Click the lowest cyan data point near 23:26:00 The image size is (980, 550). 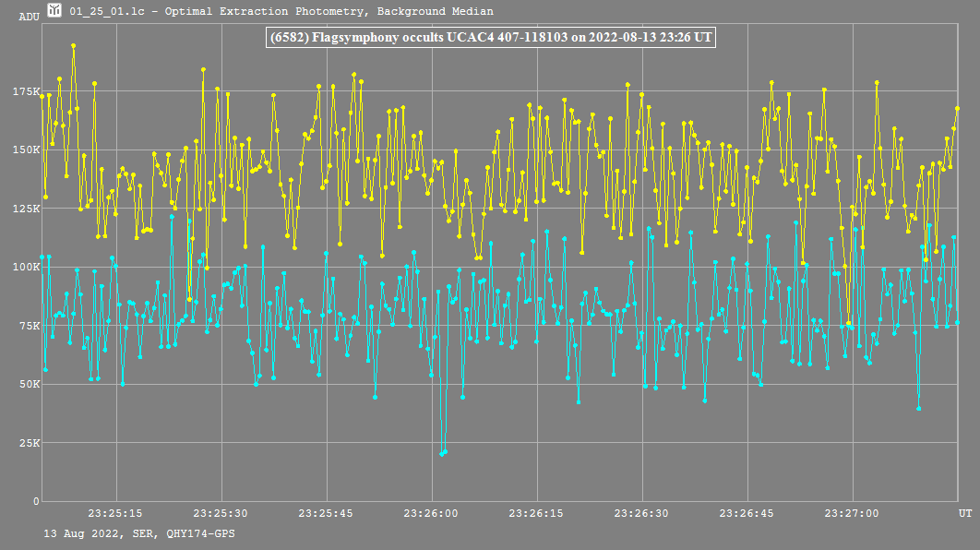[x=443, y=453]
